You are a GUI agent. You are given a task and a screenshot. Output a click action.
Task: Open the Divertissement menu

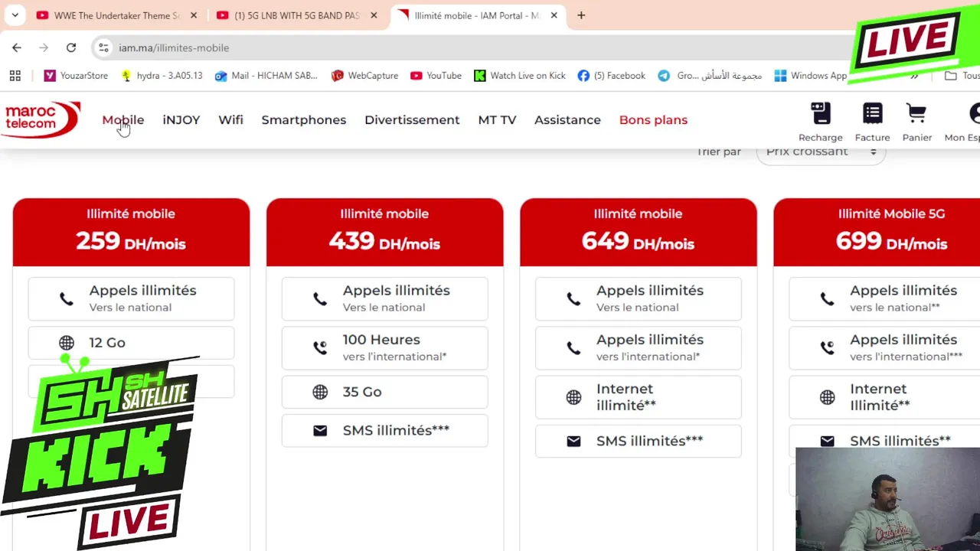click(x=412, y=120)
